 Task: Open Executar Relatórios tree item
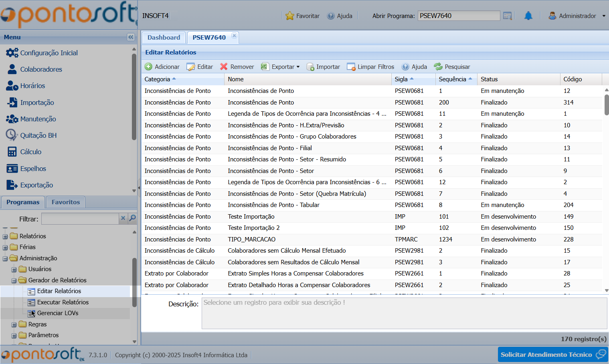[63, 302]
